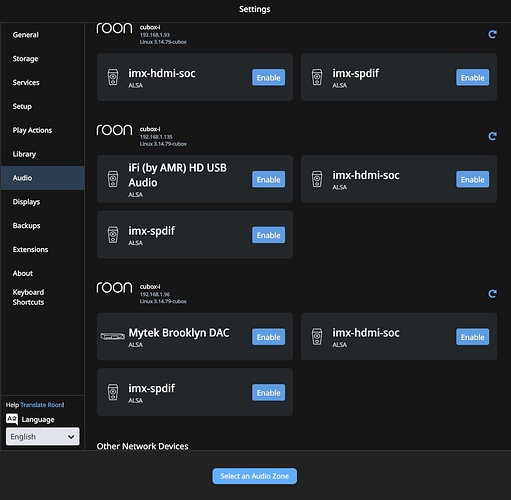
Task: Enable imx-spdif on 192.168.1.93
Action: tap(472, 77)
